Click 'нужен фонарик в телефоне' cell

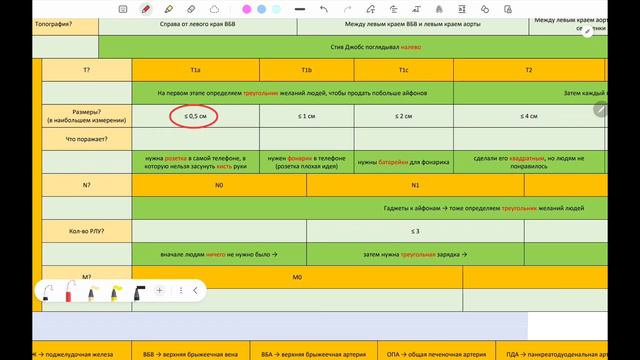[x=307, y=162]
